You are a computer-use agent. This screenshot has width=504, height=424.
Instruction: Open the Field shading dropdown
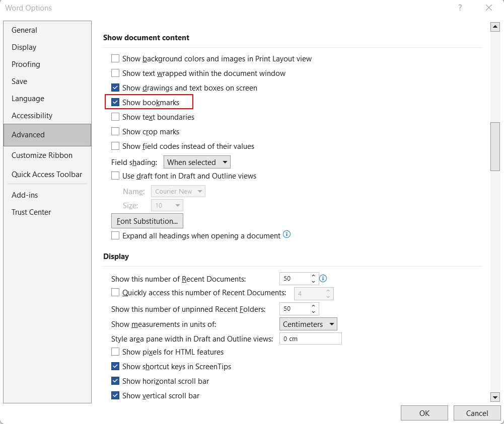(197, 162)
